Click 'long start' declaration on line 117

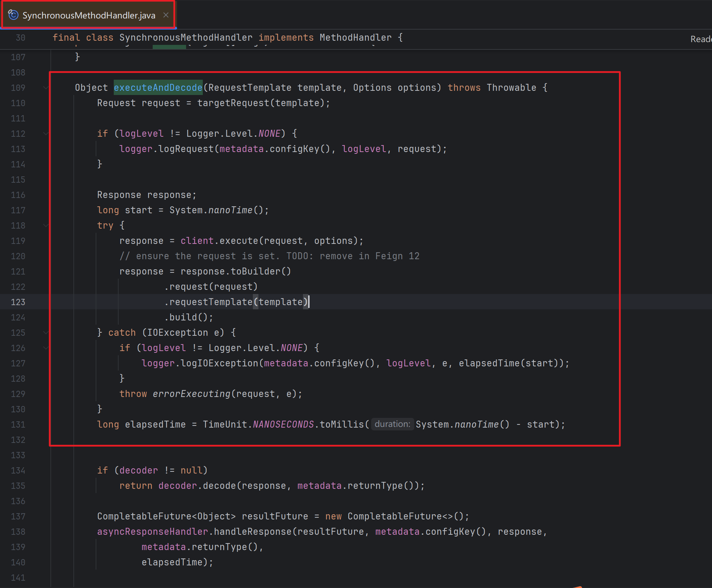click(125, 210)
